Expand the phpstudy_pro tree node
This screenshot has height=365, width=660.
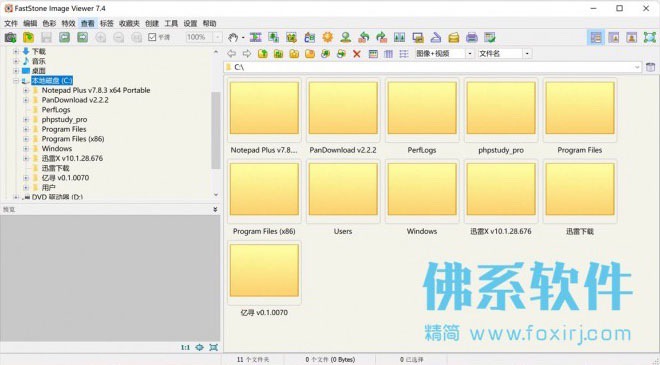pyautogui.click(x=26, y=120)
